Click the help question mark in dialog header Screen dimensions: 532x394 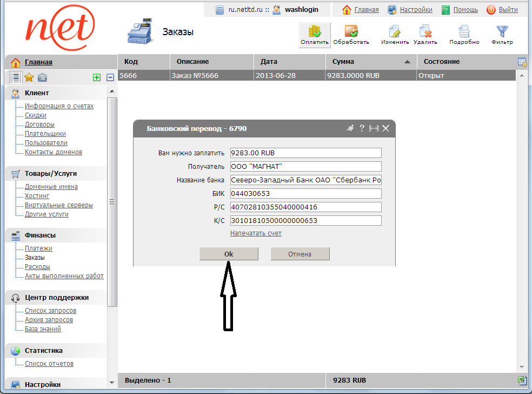pos(362,128)
